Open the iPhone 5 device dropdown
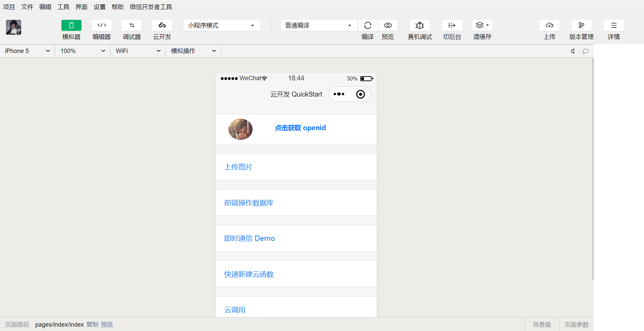 point(28,51)
